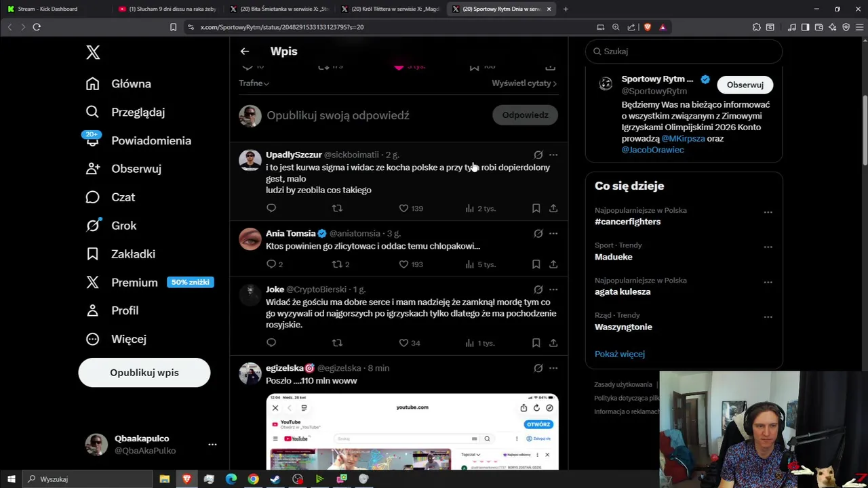This screenshot has height=488, width=868.
Task: Reply to Joke's post
Action: pos(271,343)
